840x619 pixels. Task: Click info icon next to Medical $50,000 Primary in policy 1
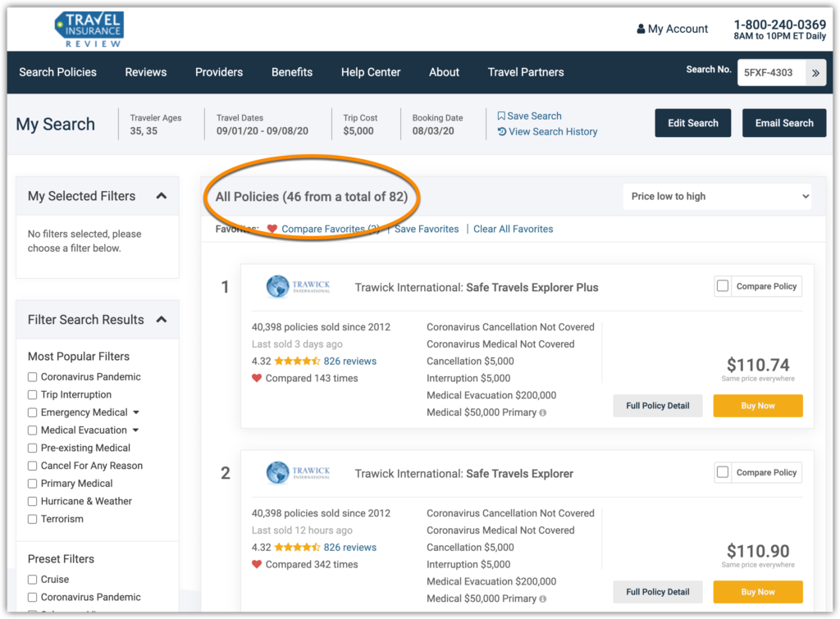tap(543, 413)
